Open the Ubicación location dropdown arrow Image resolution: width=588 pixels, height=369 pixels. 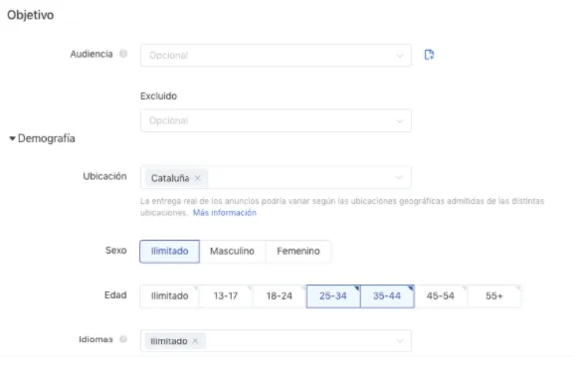pos(399,177)
